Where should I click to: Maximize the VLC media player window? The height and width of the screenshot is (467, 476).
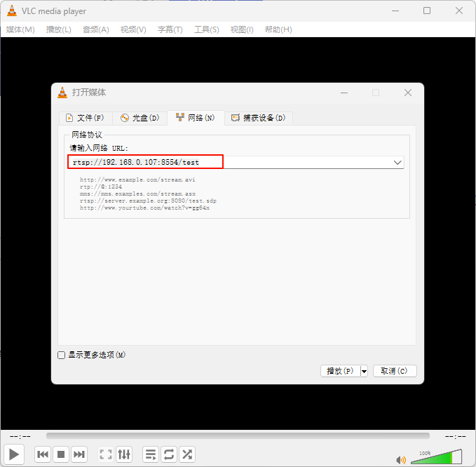[427, 11]
